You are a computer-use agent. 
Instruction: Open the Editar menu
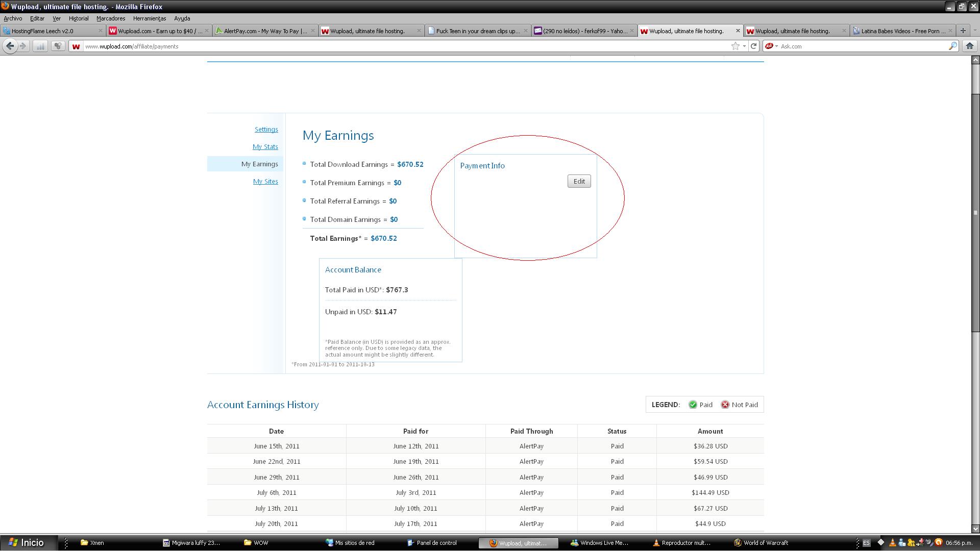pos(37,18)
